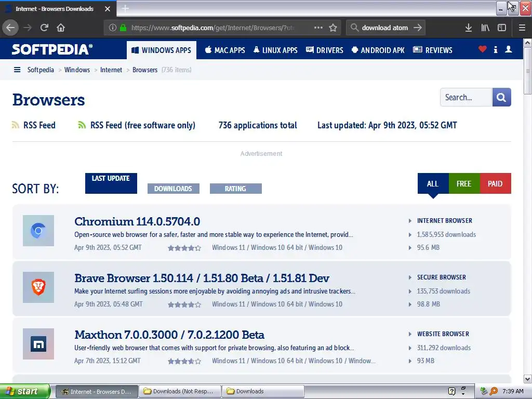Screen dimensions: 532x399
Task: Open the Firefox hamburger menu
Action: [522, 28]
